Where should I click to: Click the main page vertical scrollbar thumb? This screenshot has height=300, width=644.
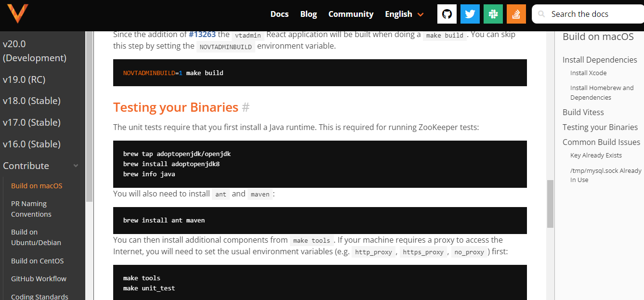pos(550,204)
